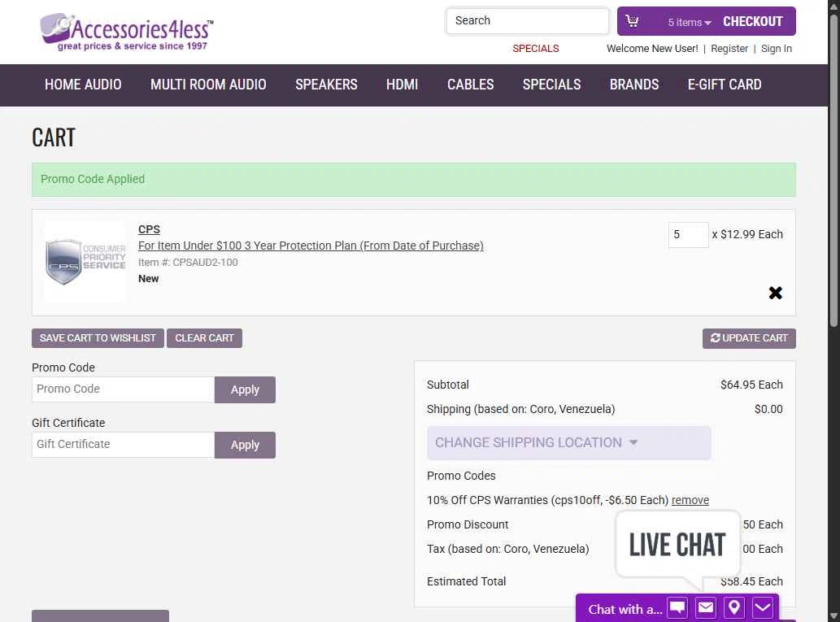Click 'Promo Code Applied' message
The height and width of the screenshot is (622, 840).
click(x=93, y=179)
